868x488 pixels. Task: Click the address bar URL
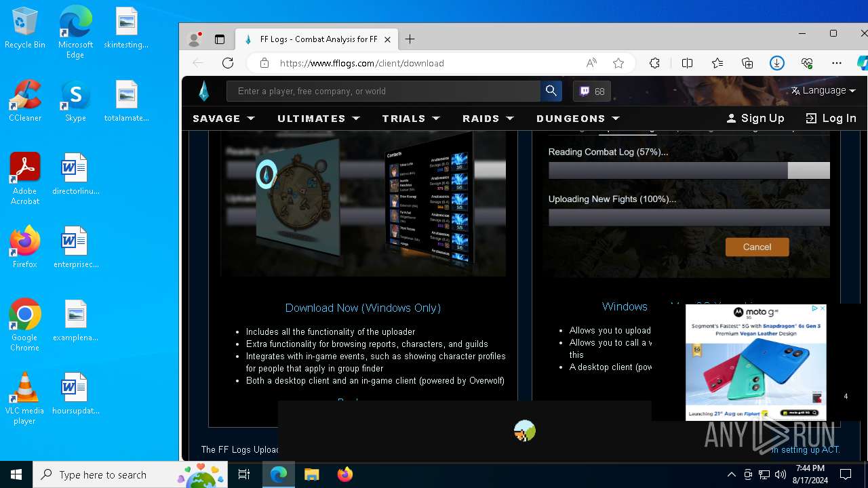click(x=361, y=63)
